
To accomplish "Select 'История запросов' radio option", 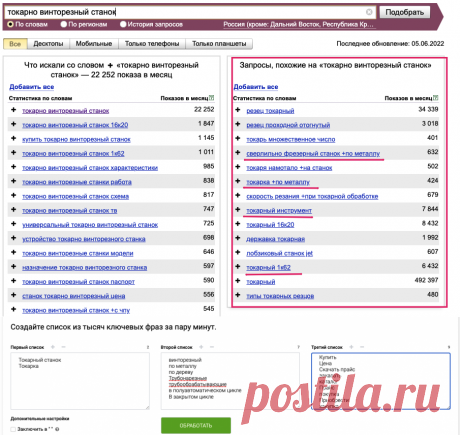I will coord(123,24).
